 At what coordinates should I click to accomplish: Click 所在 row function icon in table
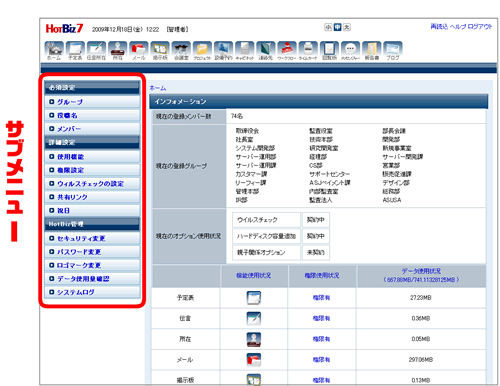[254, 339]
